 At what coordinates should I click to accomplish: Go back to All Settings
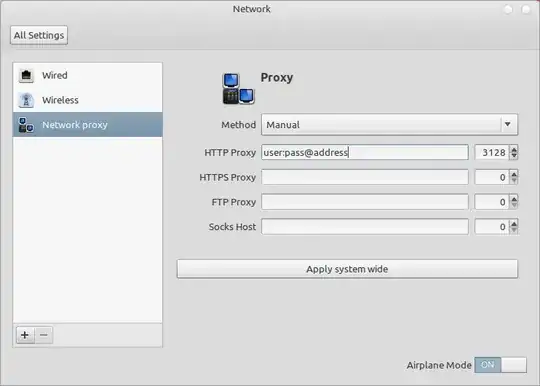pos(39,35)
